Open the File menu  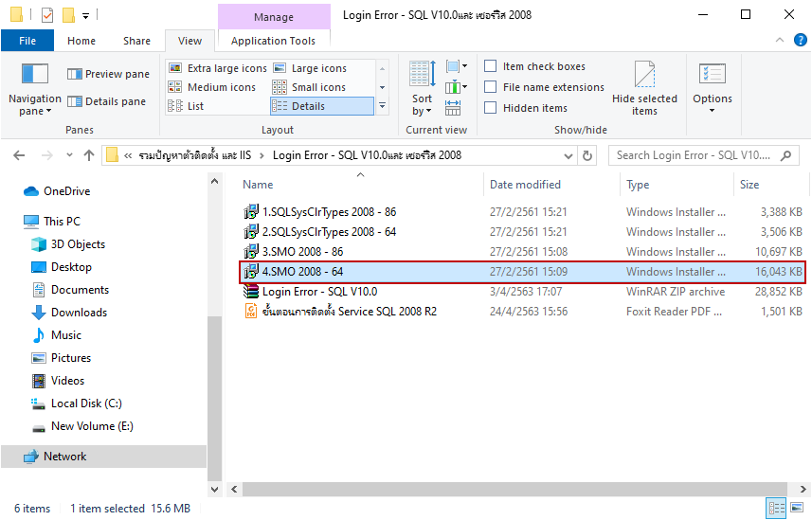click(27, 41)
